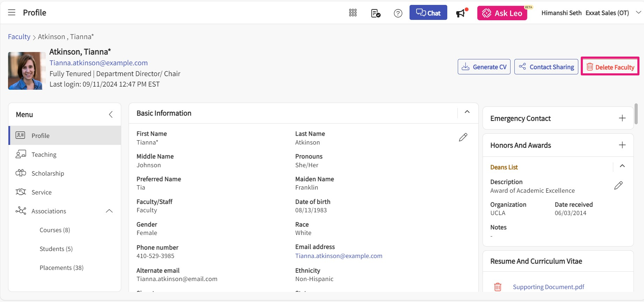Expand the user account dropdown
Viewport: 644px width, 302px height.
coord(638,13)
